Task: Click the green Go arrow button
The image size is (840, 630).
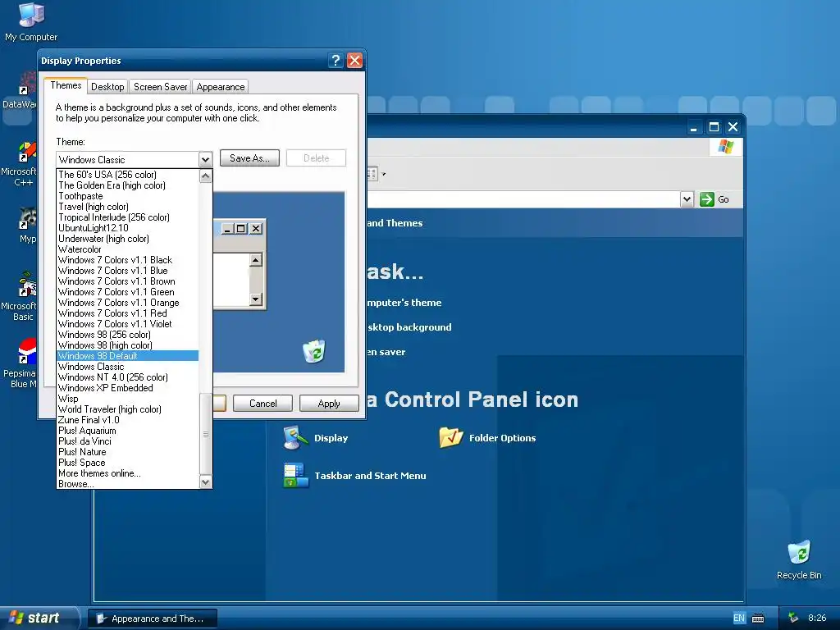Action: coord(707,199)
